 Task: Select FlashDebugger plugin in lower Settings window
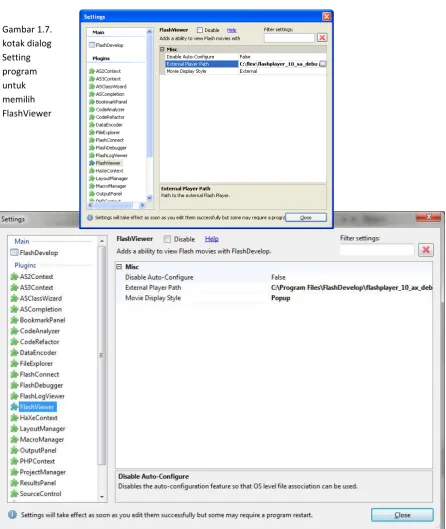[x=37, y=385]
